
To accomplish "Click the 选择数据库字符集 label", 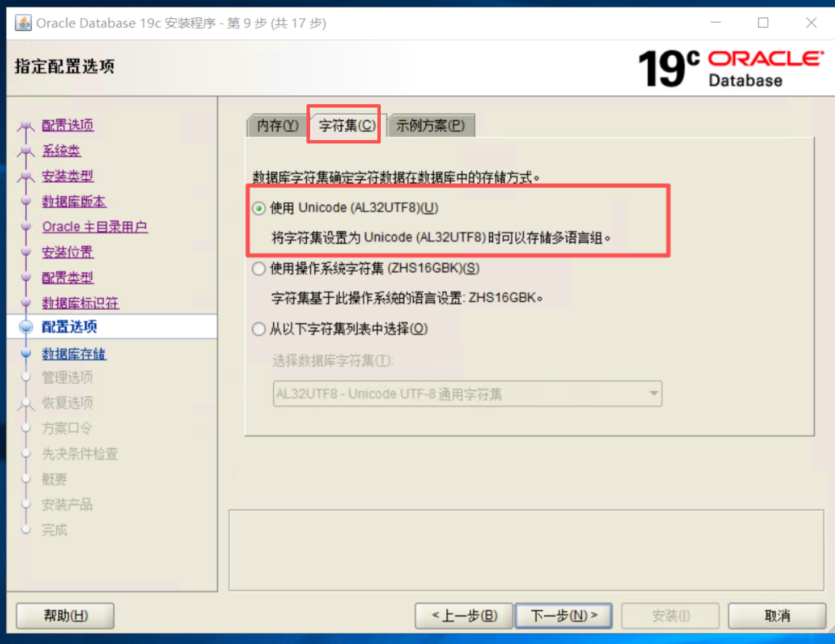I will 333,360.
